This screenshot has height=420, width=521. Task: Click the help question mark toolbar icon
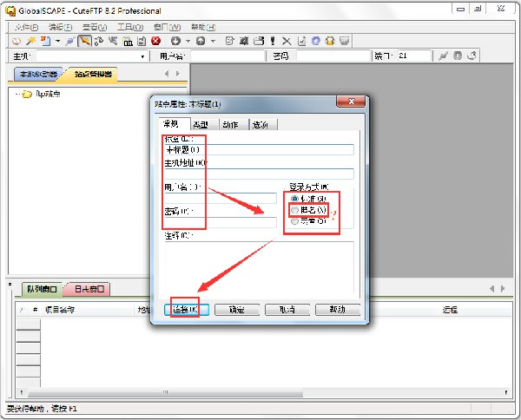(329, 41)
